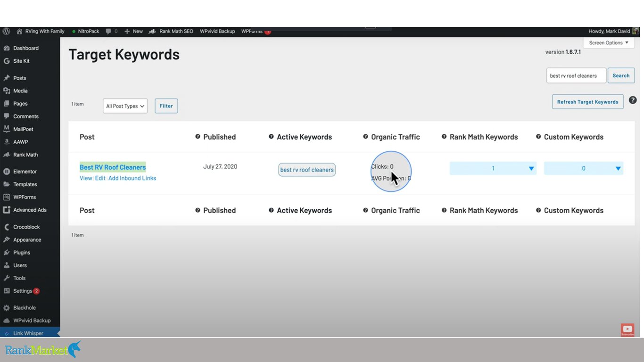The height and width of the screenshot is (362, 644).
Task: Click the Filter button
Action: point(166,106)
